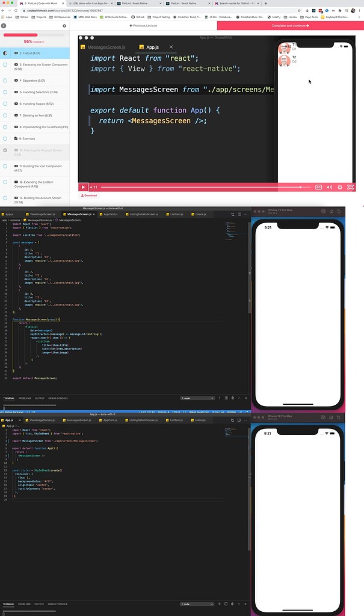Seek along the video progress bar
Image resolution: width=364 pixels, height=616 pixels.
click(x=206, y=188)
